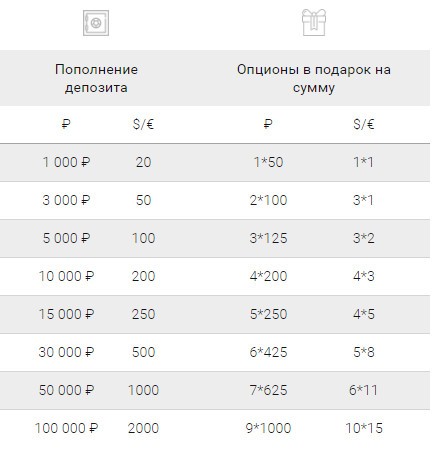Select the 10 000 ₽ deposit row
The image size is (432, 453).
[215, 276]
